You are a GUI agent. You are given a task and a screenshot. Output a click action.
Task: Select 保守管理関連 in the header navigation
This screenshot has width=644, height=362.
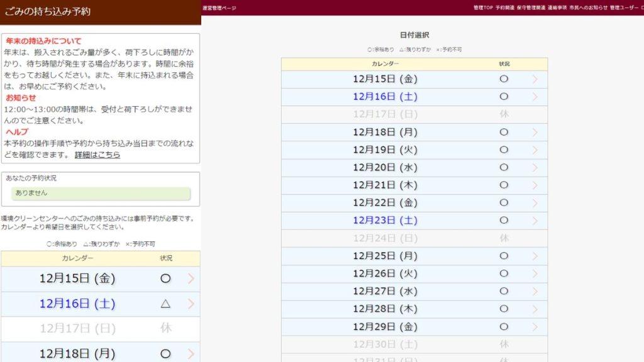click(x=531, y=8)
